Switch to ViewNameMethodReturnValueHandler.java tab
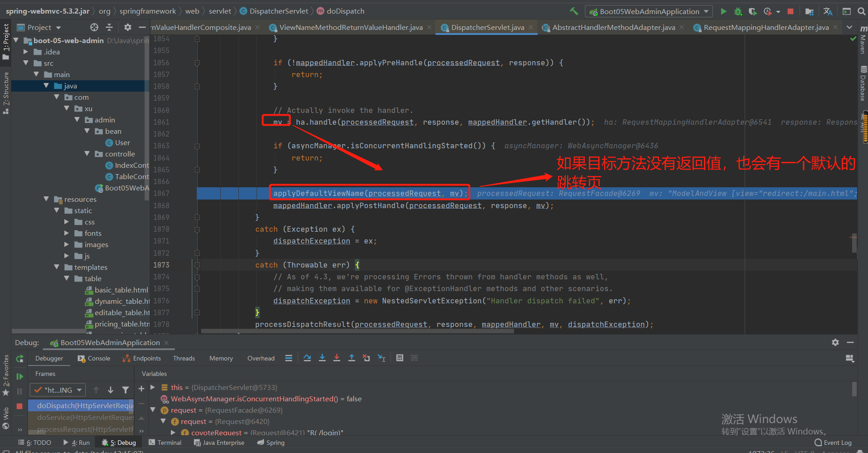 [351, 28]
